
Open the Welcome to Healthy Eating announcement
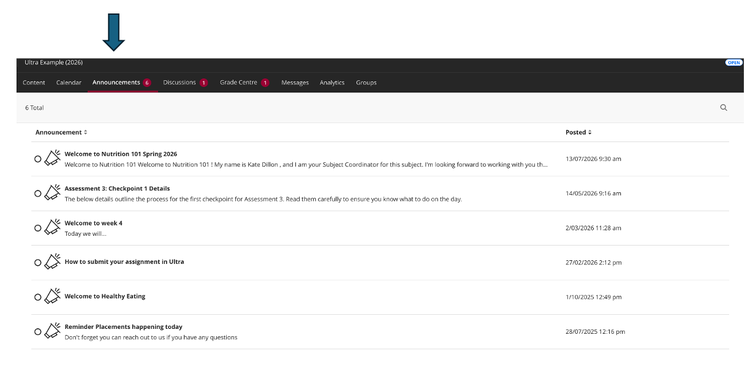(x=105, y=296)
